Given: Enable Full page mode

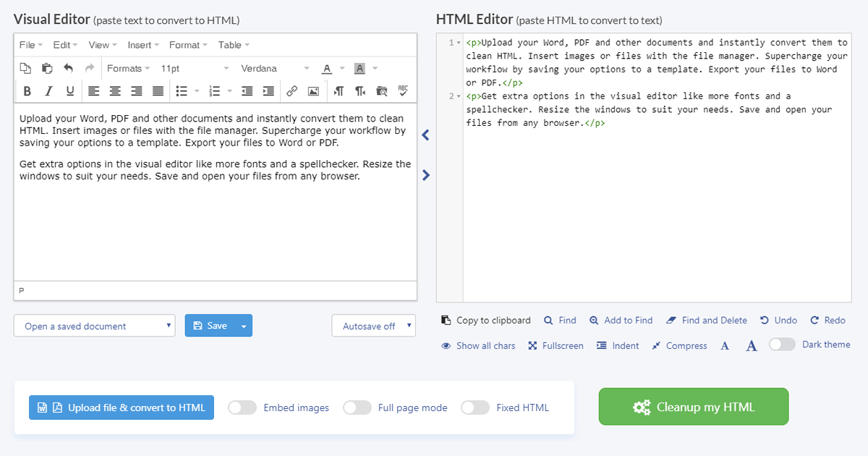Looking at the screenshot, I should 357,408.
